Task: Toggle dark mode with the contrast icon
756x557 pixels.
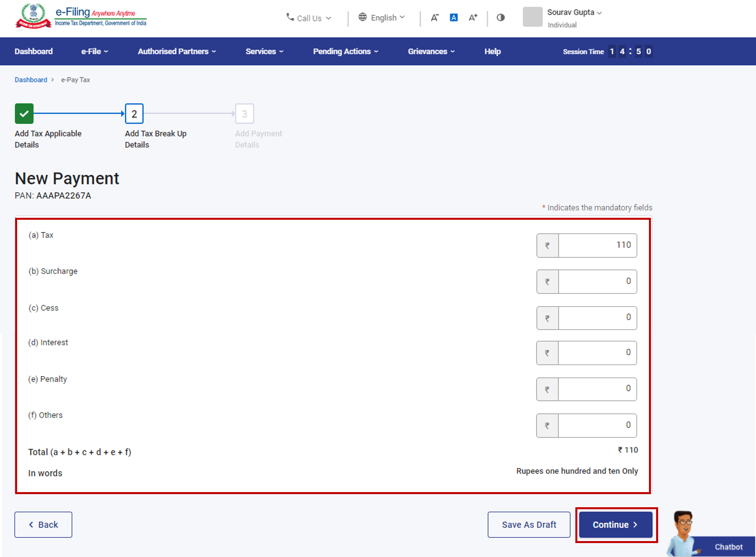Action: (x=500, y=18)
